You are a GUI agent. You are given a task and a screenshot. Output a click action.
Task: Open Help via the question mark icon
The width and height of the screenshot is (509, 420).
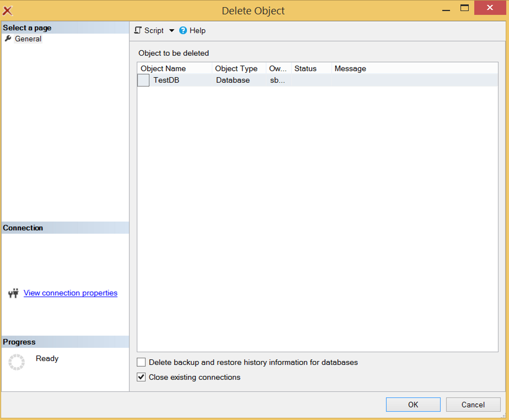pyautogui.click(x=183, y=30)
